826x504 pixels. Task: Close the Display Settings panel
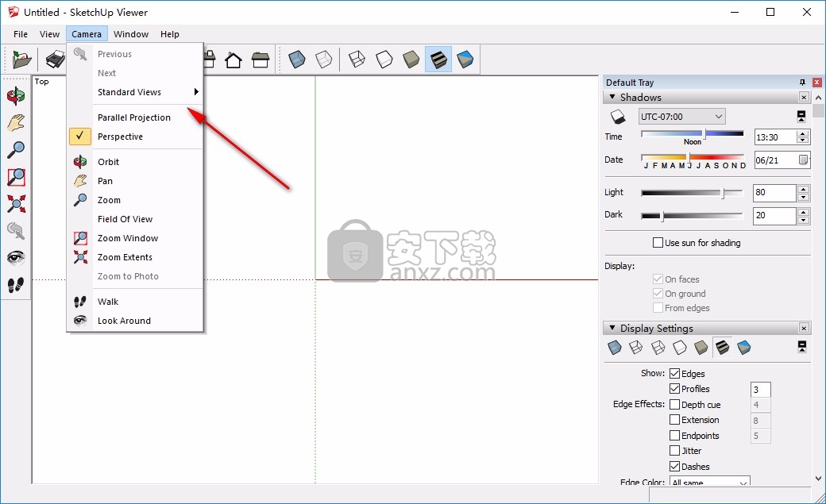pyautogui.click(x=804, y=328)
